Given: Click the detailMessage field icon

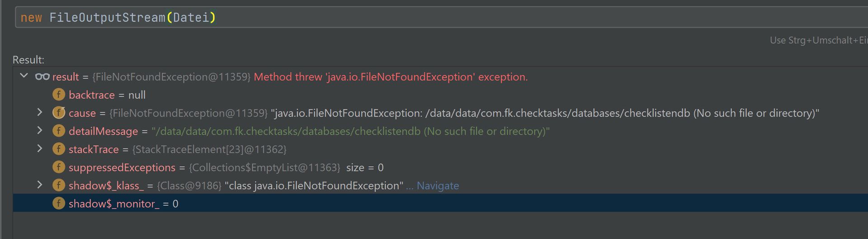Looking at the screenshot, I should tap(59, 131).
